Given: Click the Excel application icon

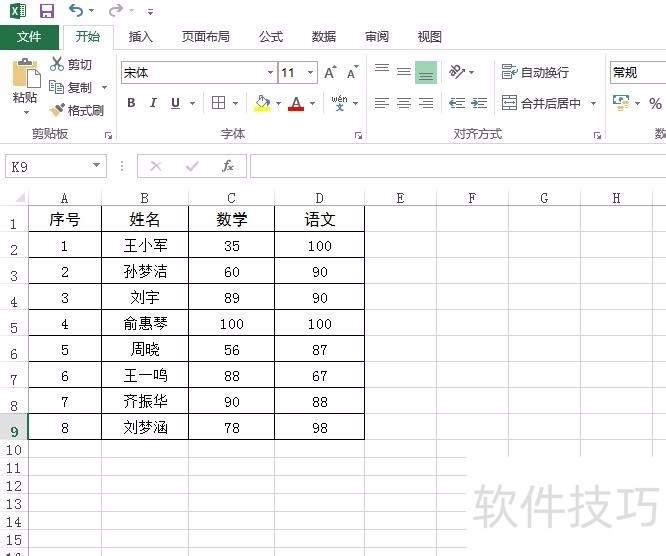Looking at the screenshot, I should pos(18,11).
